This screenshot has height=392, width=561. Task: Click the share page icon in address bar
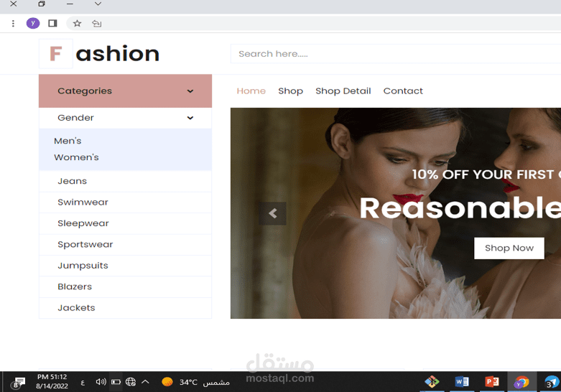pos(96,24)
